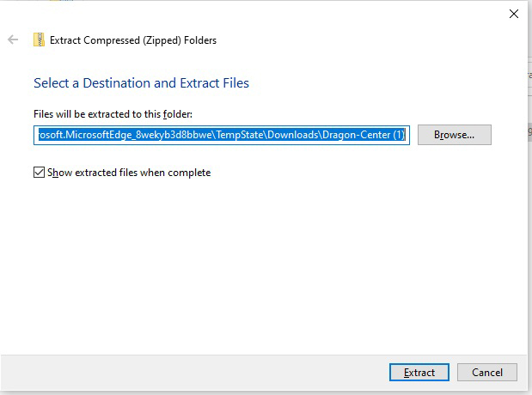Click the destination folder path field
This screenshot has height=395, width=532.
[x=221, y=135]
